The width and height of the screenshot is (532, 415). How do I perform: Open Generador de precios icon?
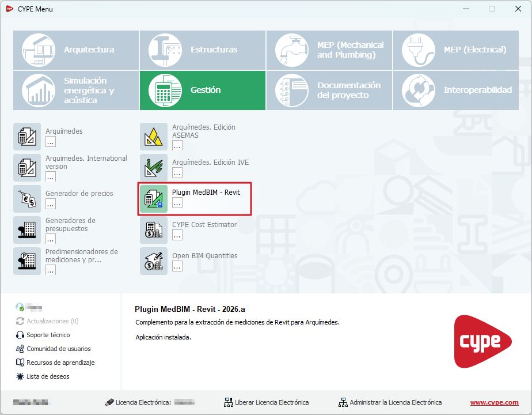27,199
